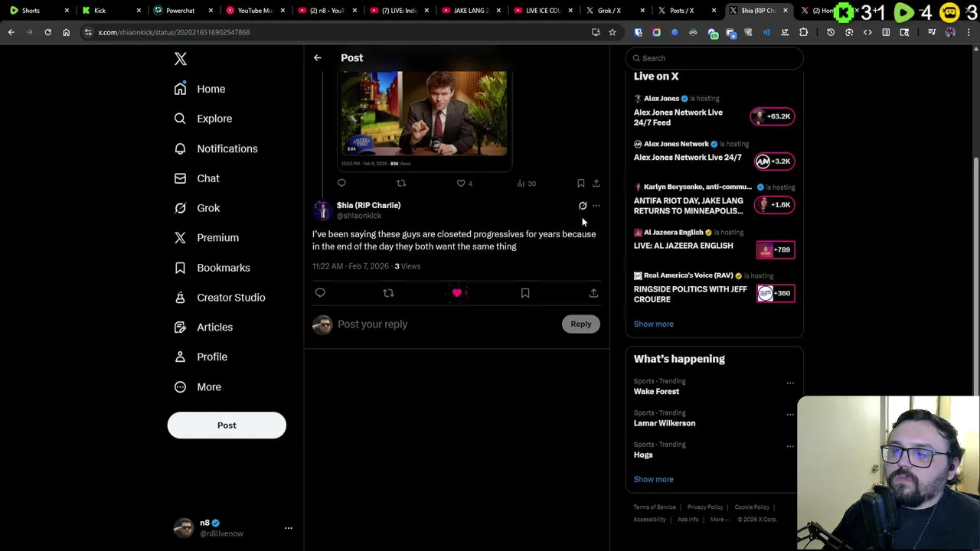Image resolution: width=980 pixels, height=551 pixels.
Task: Open Notifications
Action: (216, 148)
